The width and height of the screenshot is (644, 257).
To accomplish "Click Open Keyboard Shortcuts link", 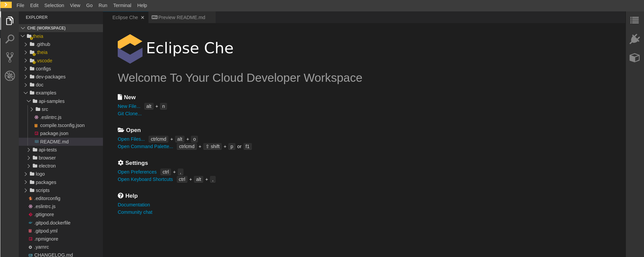I will (145, 179).
